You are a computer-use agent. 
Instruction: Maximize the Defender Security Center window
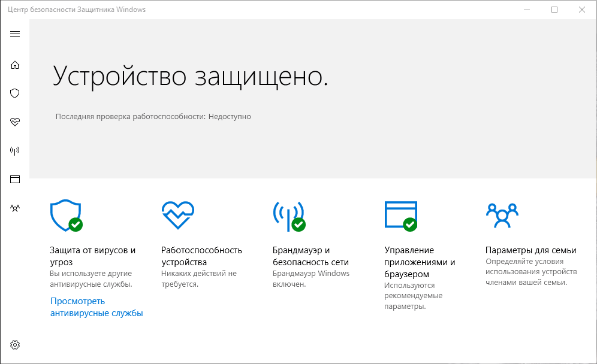click(554, 10)
